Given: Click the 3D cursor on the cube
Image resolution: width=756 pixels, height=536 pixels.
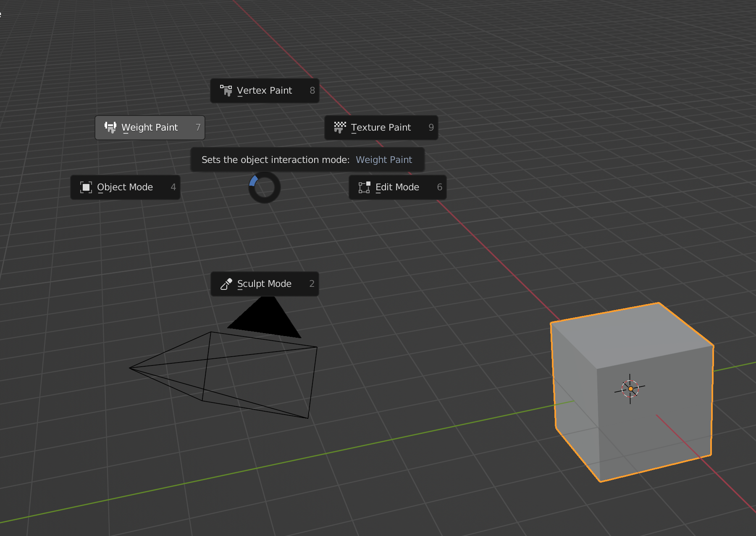Looking at the screenshot, I should point(630,389).
